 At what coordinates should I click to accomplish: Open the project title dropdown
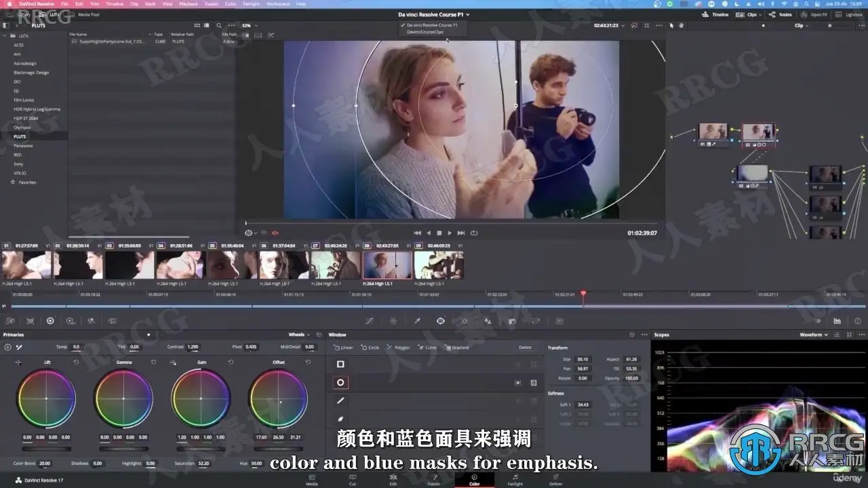(434, 14)
